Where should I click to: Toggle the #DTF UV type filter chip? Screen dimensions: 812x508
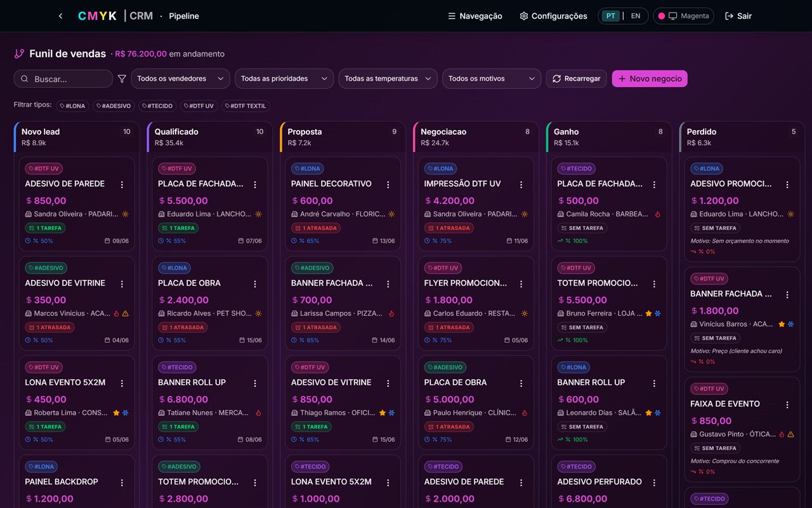199,106
